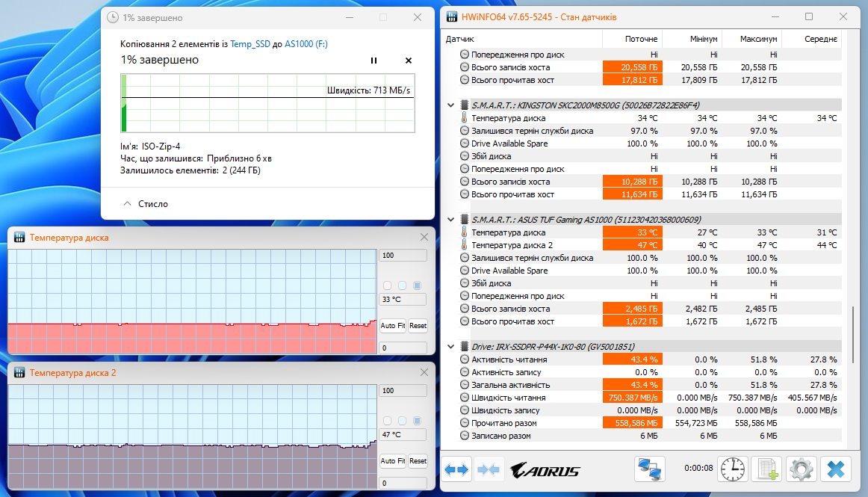Toggle first checkbox in Температура диска 2 graph window
868x497 pixels.
click(388, 421)
